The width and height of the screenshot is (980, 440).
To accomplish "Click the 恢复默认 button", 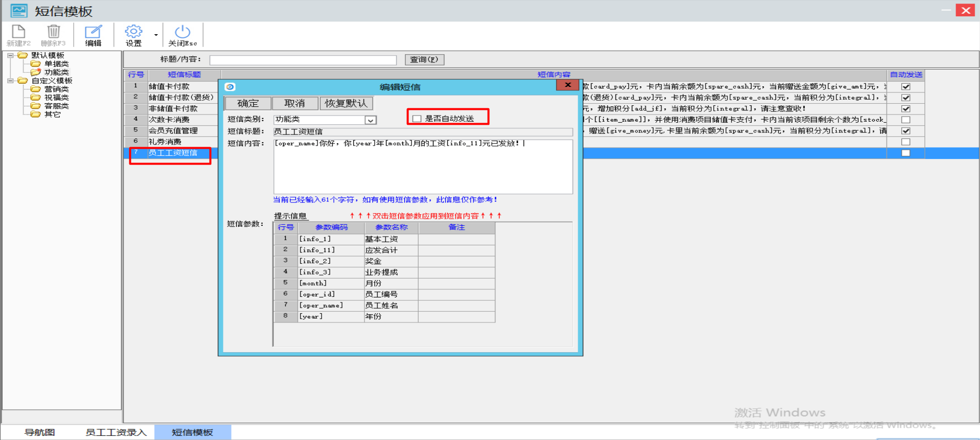I will click(x=346, y=103).
